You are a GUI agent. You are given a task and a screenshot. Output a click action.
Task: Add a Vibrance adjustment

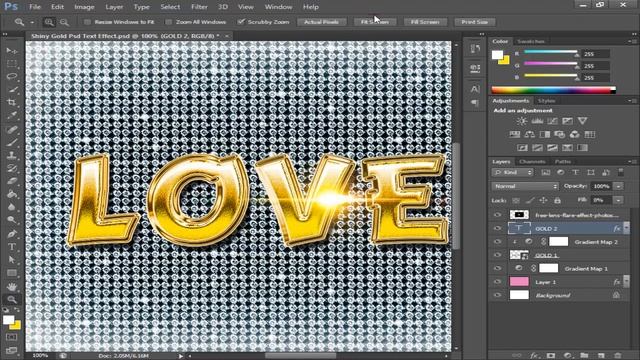click(582, 121)
